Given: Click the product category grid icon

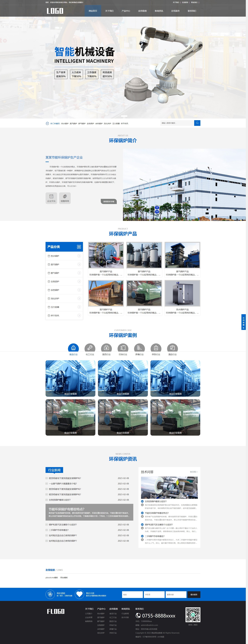Looking at the screenshot, I should point(79,247).
